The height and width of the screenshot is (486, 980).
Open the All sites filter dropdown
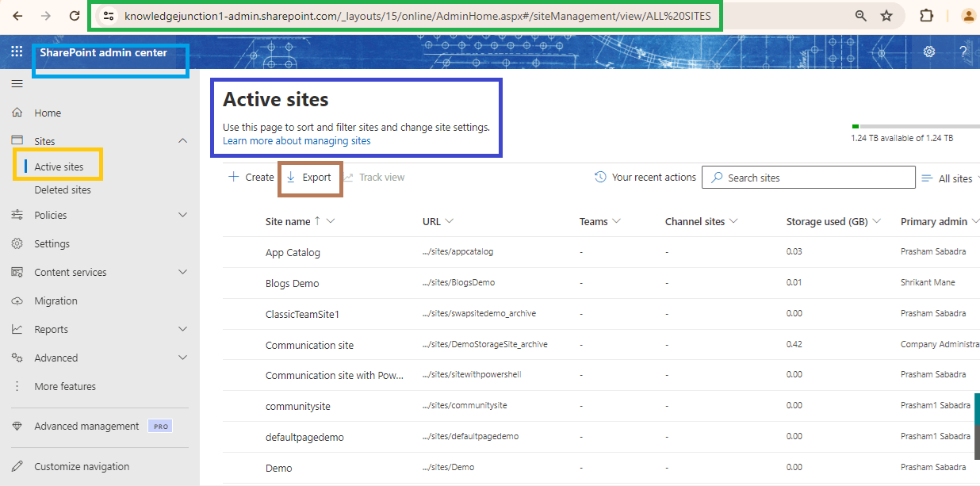pos(955,178)
